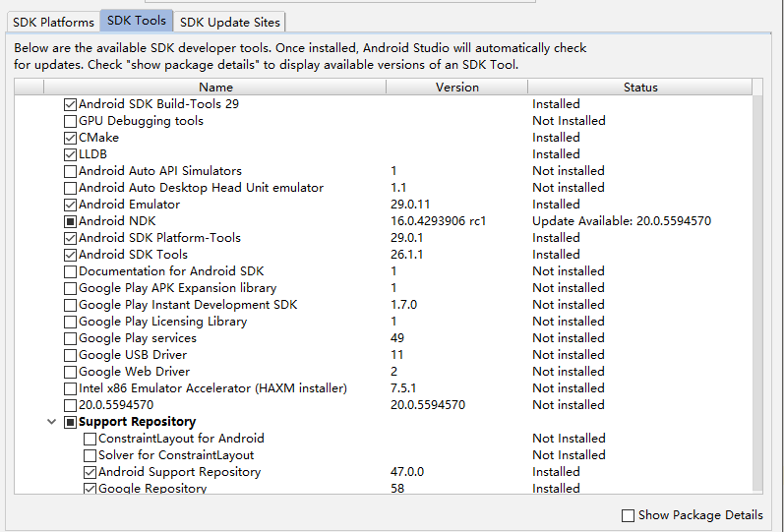Click the vertical scrollbar of tools list
784x532 pixels.
[757, 295]
